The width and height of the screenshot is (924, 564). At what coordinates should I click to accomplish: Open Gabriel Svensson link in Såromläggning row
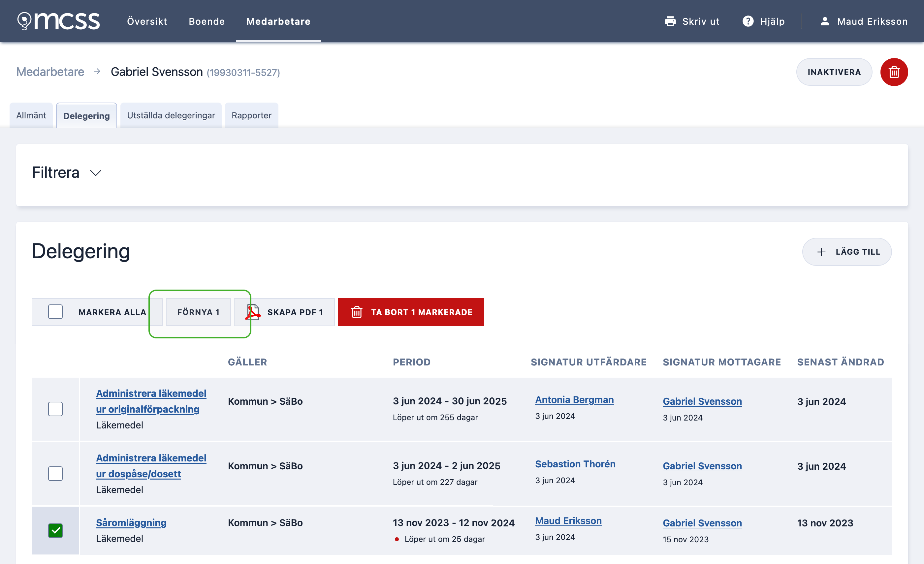click(702, 523)
